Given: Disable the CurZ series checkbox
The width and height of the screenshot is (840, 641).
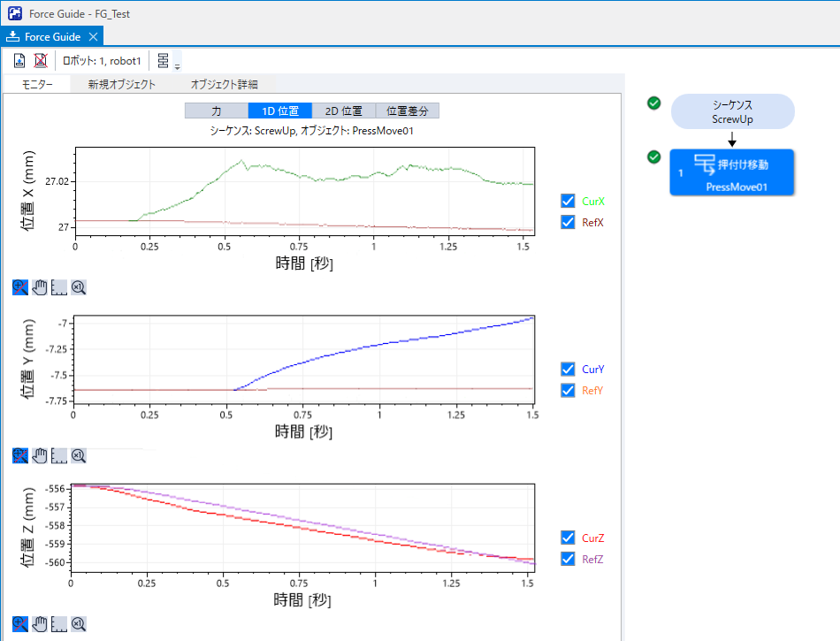Looking at the screenshot, I should [568, 538].
